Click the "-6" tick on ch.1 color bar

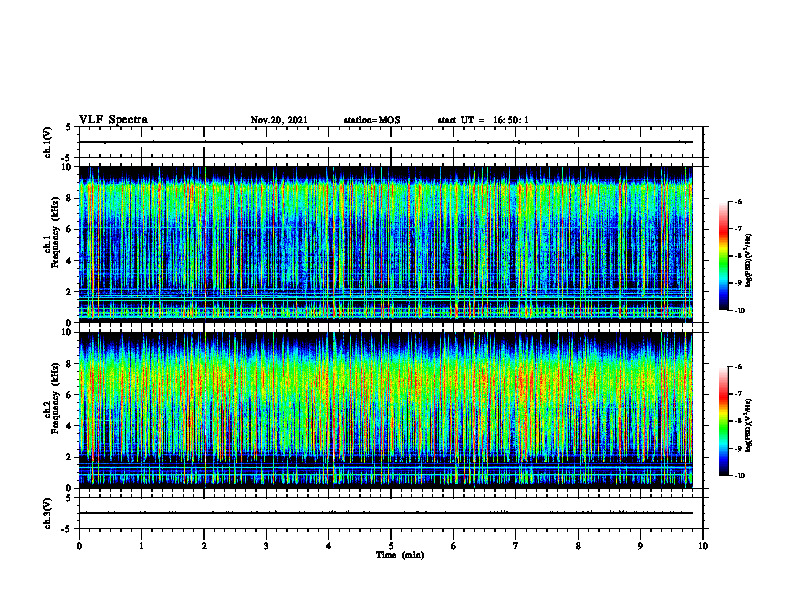(738, 202)
